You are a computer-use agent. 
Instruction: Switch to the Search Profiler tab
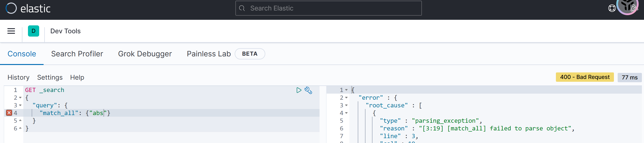point(77,54)
